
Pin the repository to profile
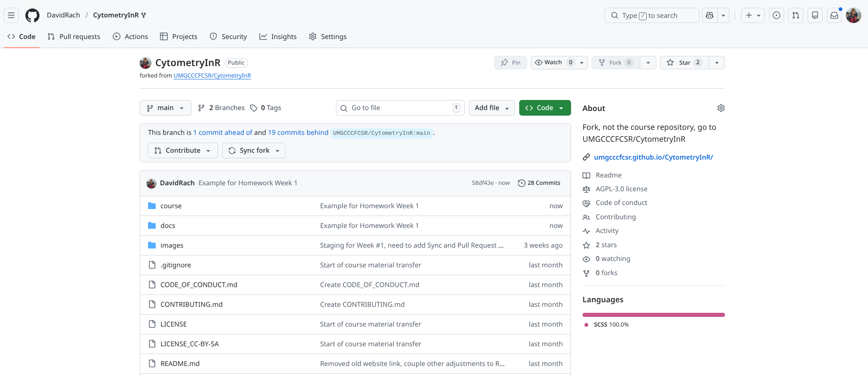click(x=511, y=62)
